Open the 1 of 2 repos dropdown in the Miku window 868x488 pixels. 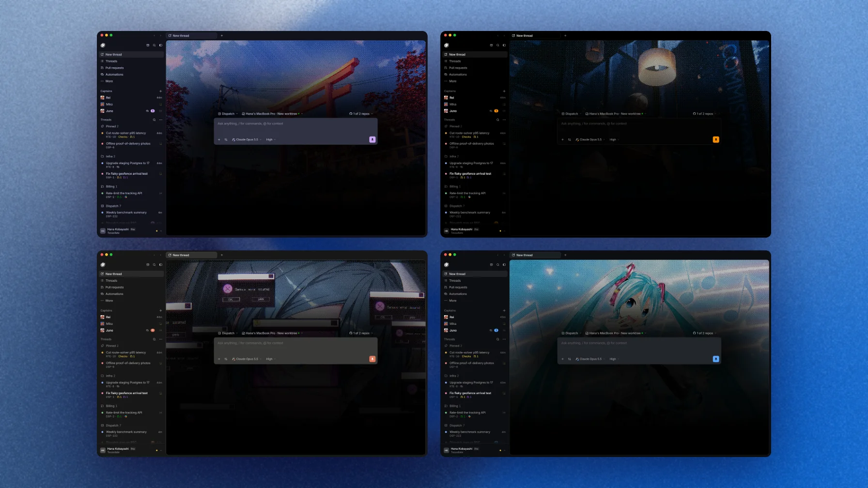(x=704, y=333)
